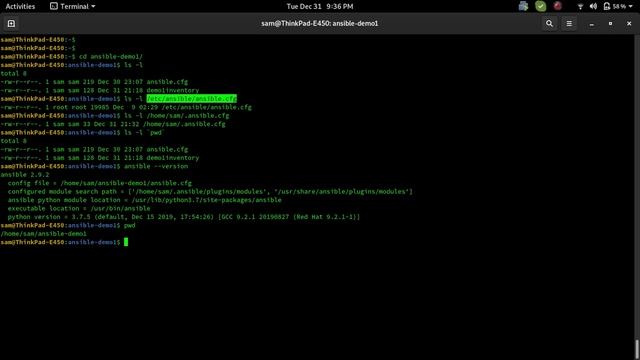Click the root-owned /etc/ansible/ansible.cfg listing

pyautogui.click(x=126, y=107)
